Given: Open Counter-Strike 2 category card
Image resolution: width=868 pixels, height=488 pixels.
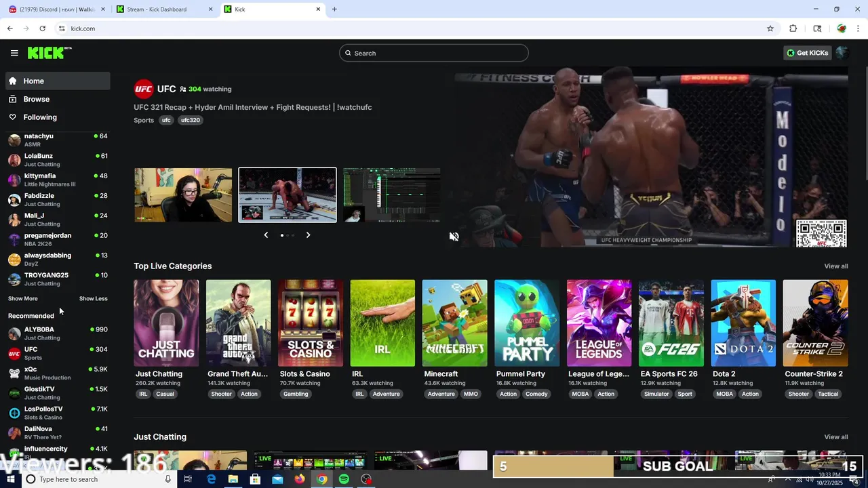Looking at the screenshot, I should tap(815, 323).
